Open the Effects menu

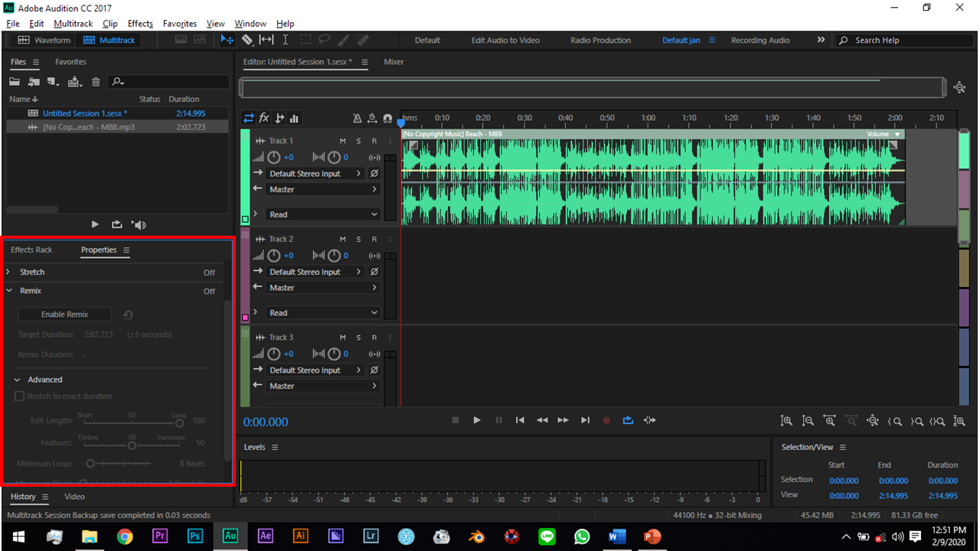(x=140, y=23)
